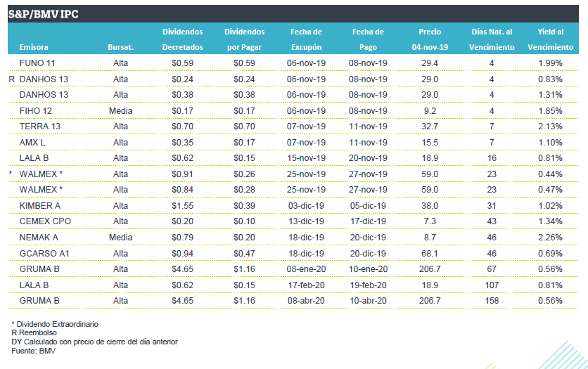Select the Emisora column header
This screenshot has width=588, height=369.
(x=34, y=47)
